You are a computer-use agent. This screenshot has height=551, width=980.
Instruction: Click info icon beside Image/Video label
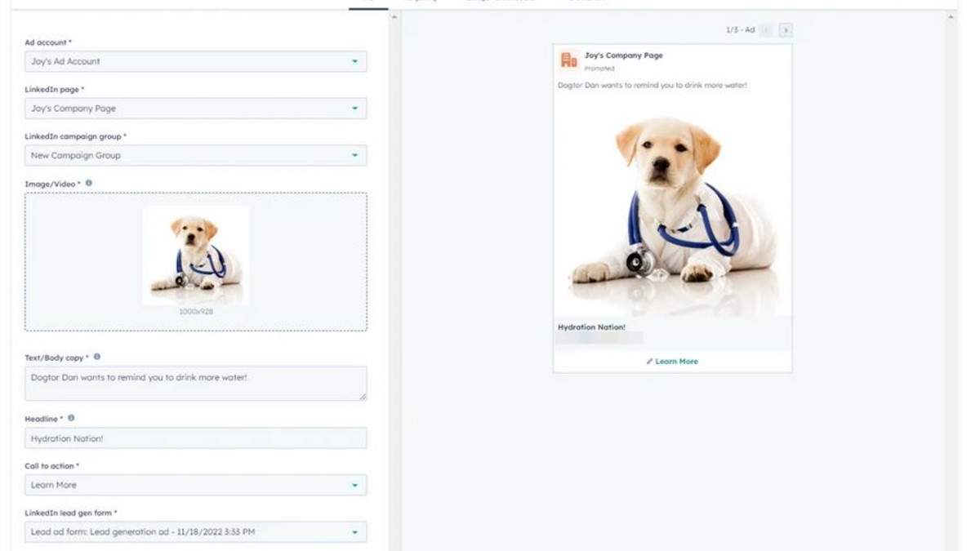click(89, 184)
